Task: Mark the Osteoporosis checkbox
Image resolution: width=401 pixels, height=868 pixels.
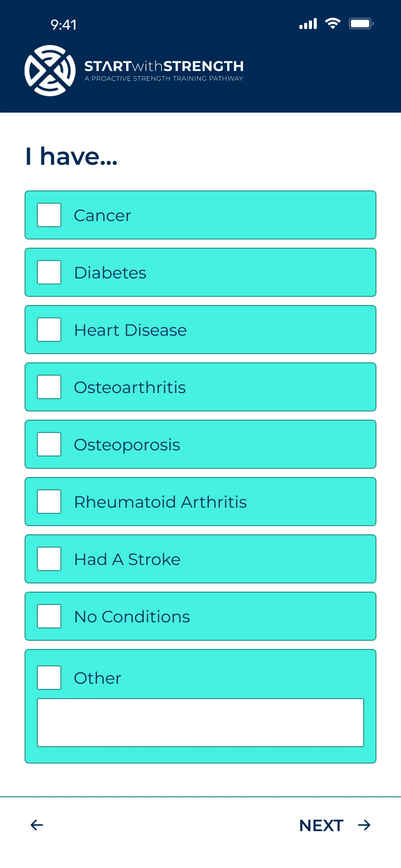Action: (49, 444)
